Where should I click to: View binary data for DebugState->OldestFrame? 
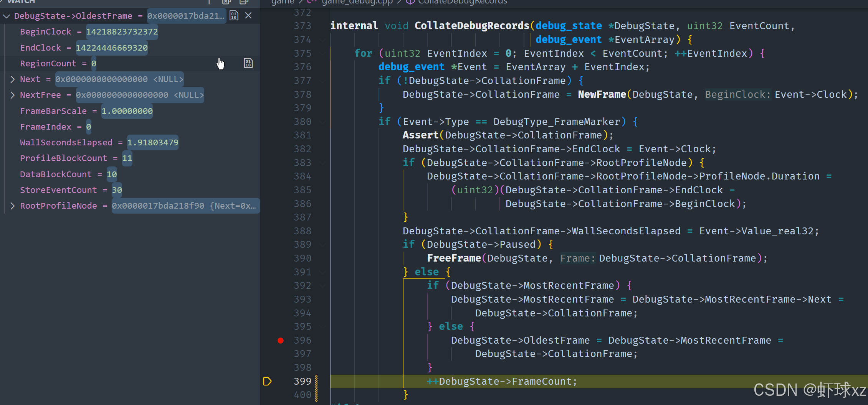(x=234, y=16)
